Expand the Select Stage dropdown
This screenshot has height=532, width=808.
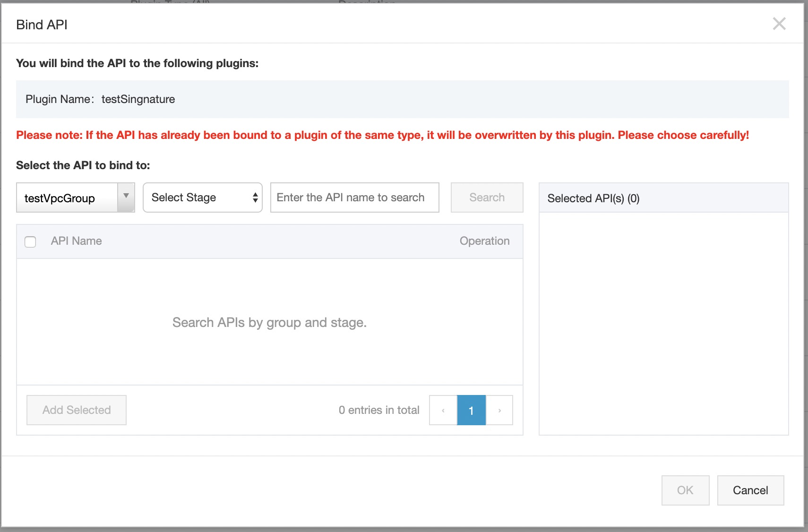click(x=202, y=197)
